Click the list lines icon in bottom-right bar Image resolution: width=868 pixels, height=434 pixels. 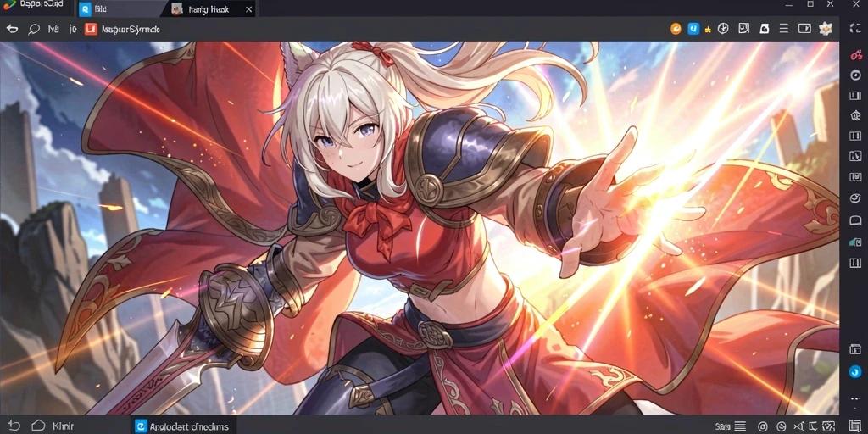740,426
